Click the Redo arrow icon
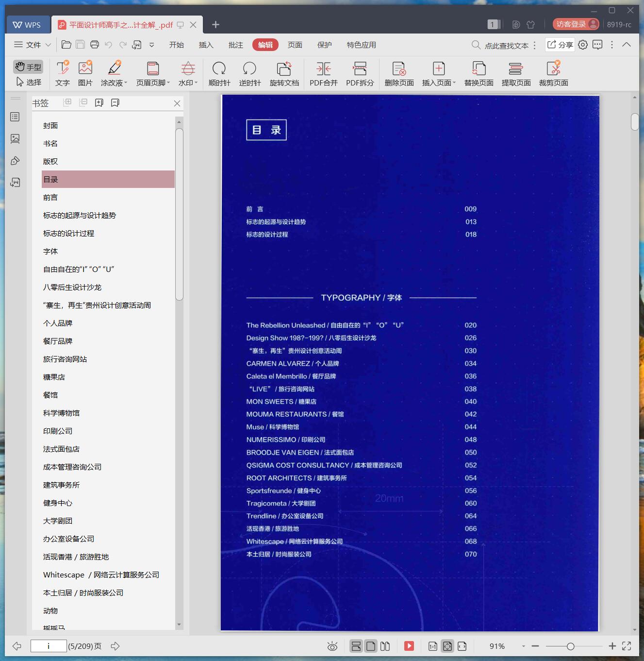This screenshot has height=661, width=644. tap(123, 45)
